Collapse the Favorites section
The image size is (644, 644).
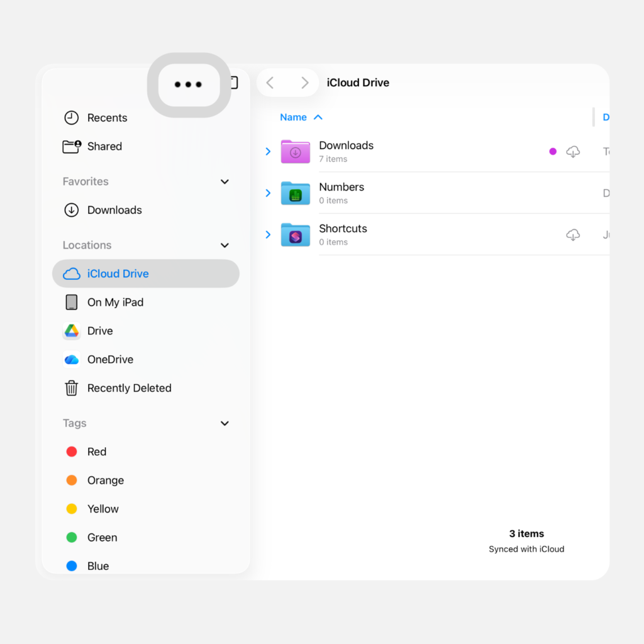click(x=225, y=182)
